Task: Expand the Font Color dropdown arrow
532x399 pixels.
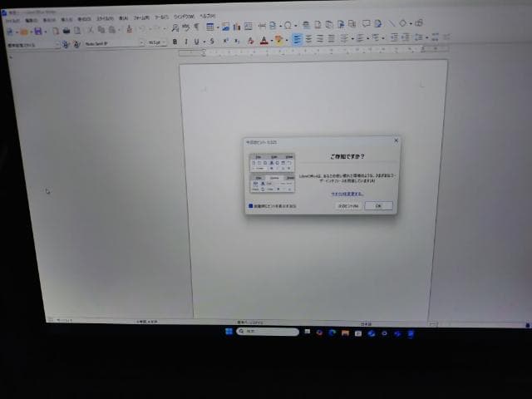Action: point(272,41)
